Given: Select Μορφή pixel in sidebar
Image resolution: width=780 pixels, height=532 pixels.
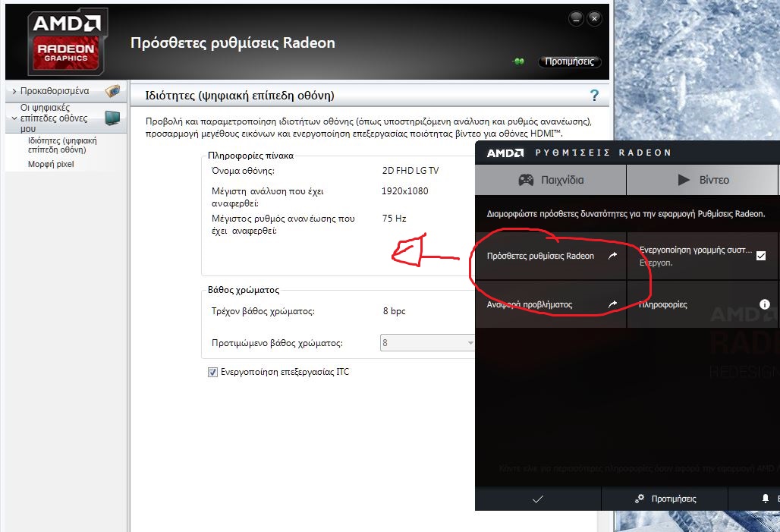Looking at the screenshot, I should [x=51, y=164].
